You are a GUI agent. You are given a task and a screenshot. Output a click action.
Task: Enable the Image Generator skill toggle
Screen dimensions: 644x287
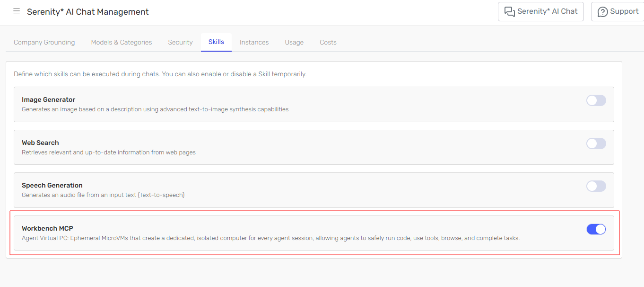point(596,100)
